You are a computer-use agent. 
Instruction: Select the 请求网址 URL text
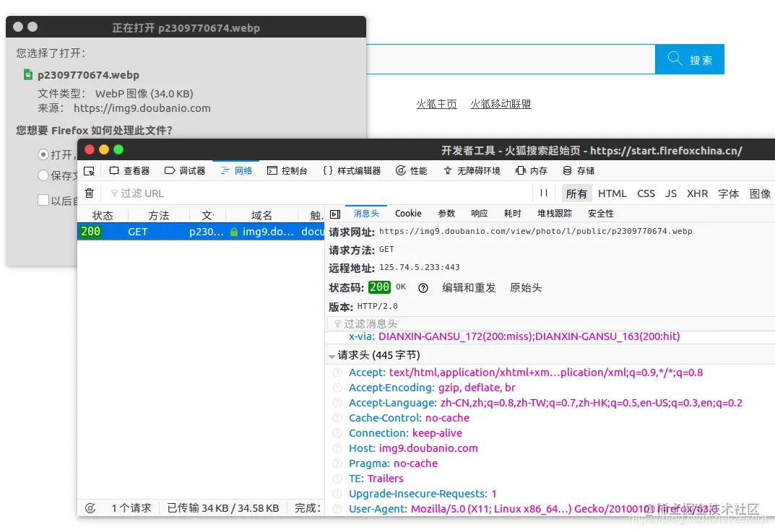(x=536, y=231)
